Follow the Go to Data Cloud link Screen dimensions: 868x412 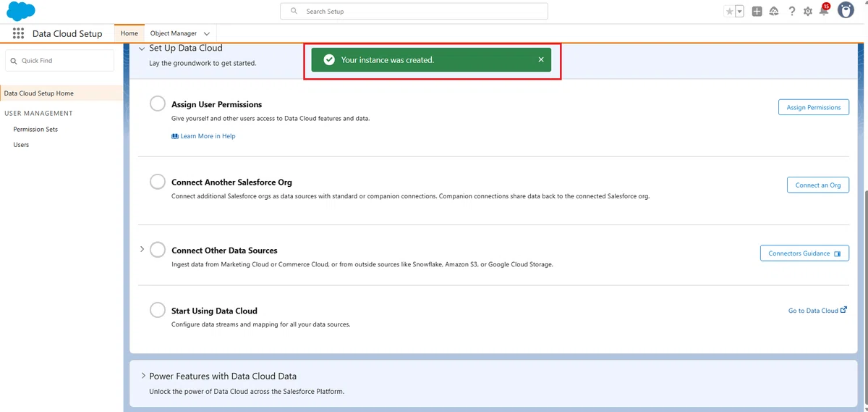[813, 311]
